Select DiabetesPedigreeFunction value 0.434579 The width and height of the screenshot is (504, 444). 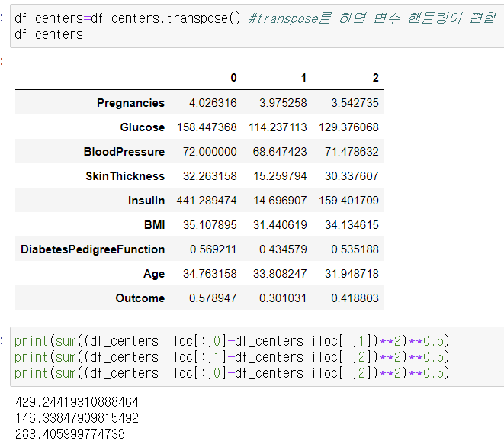283,249
